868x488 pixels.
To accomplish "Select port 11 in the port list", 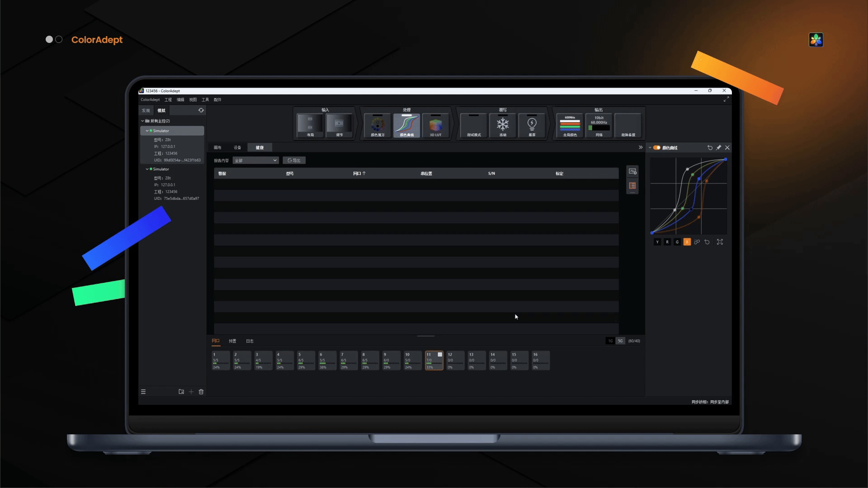I will [x=434, y=361].
